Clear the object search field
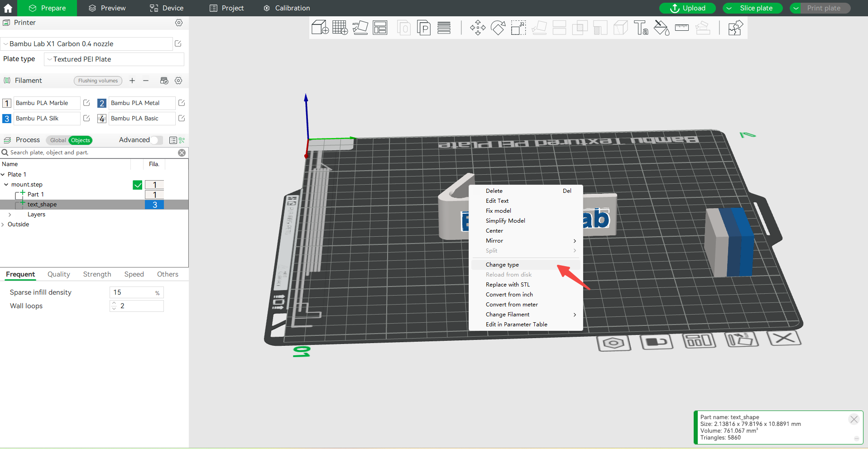The width and height of the screenshot is (868, 449). 182,153
